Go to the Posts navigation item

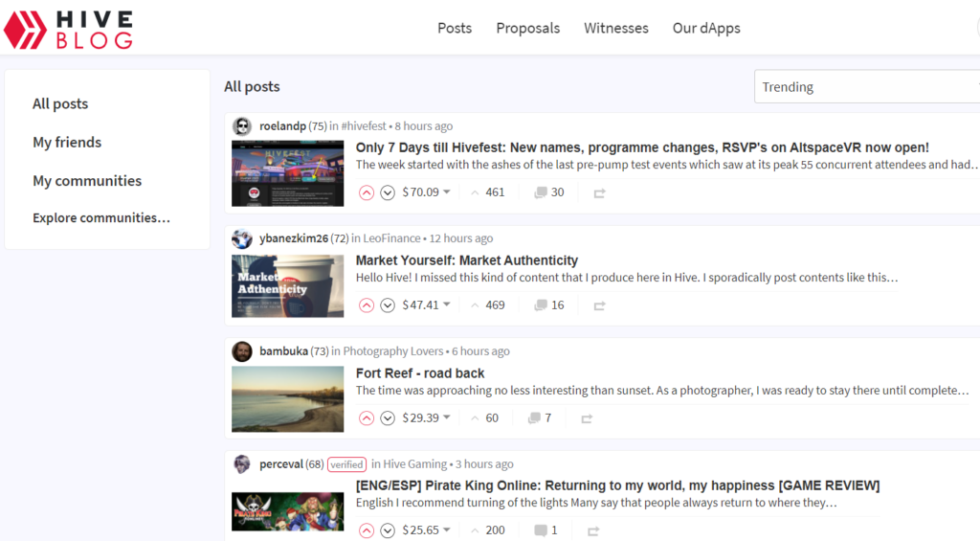coord(455,28)
